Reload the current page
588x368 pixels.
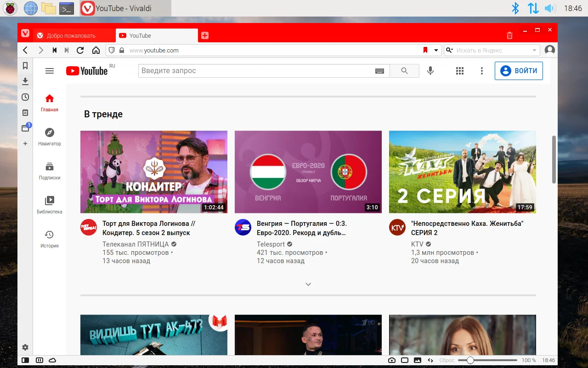(x=80, y=50)
